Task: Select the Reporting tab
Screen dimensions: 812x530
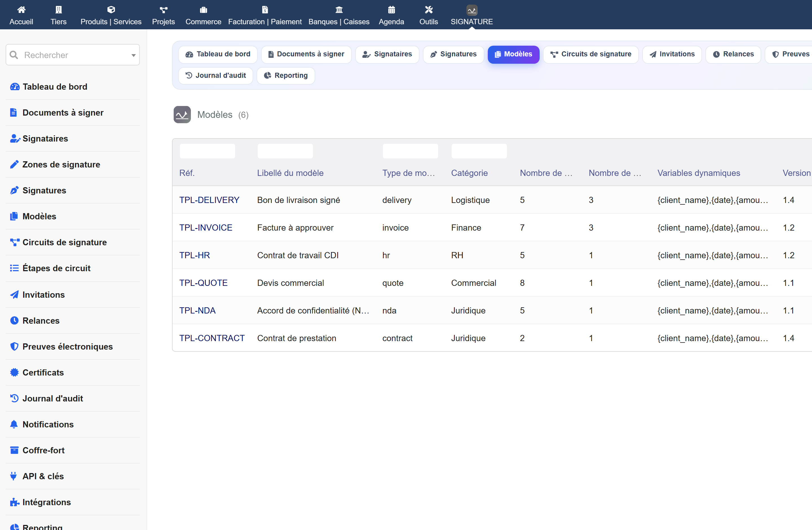Action: pyautogui.click(x=286, y=75)
